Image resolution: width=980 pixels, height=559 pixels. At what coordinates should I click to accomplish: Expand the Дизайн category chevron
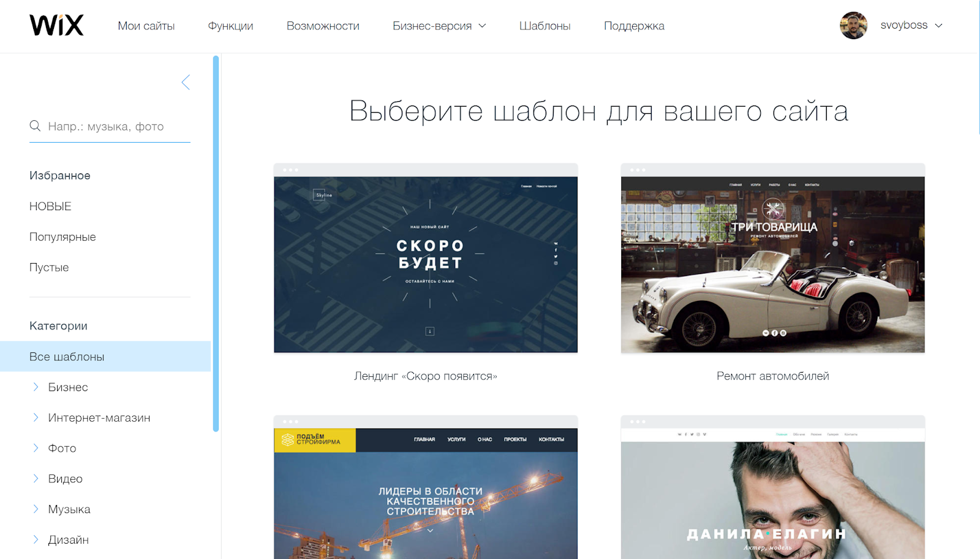[36, 539]
